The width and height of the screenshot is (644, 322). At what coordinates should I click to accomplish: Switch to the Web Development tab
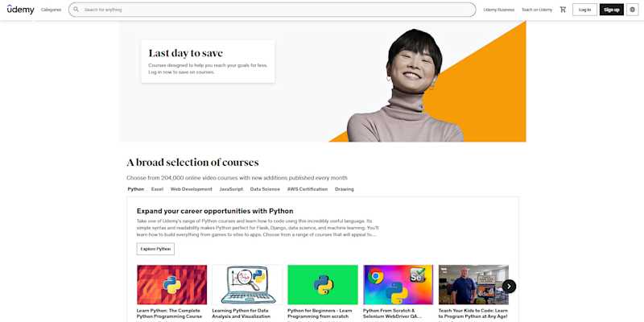[192, 189]
